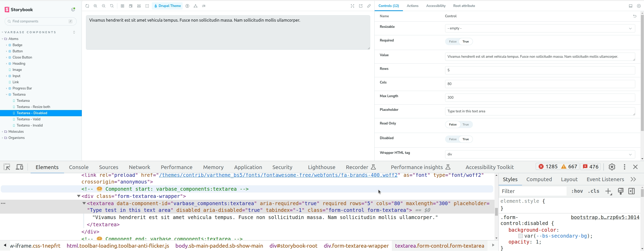Set Read Only toggle to True
Screen dimensions: 644x251
[465, 124]
